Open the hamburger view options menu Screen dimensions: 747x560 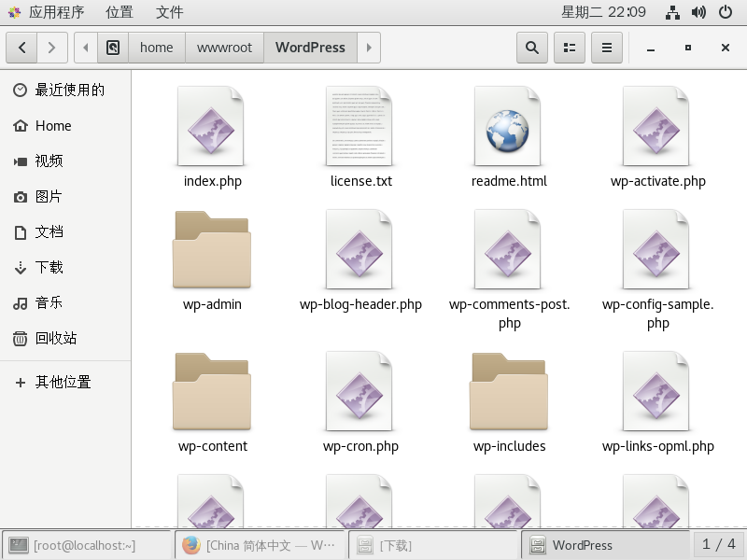[606, 48]
